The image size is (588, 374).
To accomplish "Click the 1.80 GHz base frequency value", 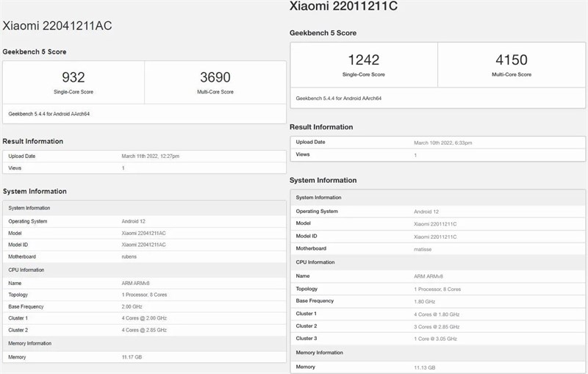I will tap(426, 301).
